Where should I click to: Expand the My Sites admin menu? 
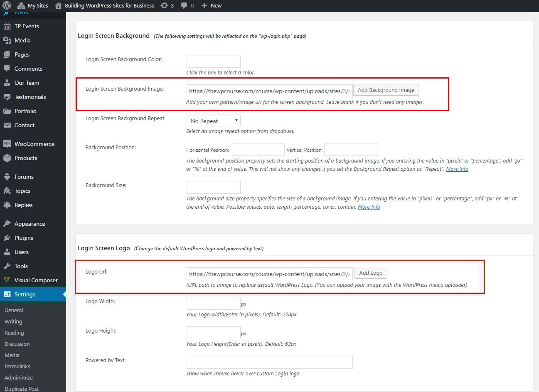coord(33,5)
